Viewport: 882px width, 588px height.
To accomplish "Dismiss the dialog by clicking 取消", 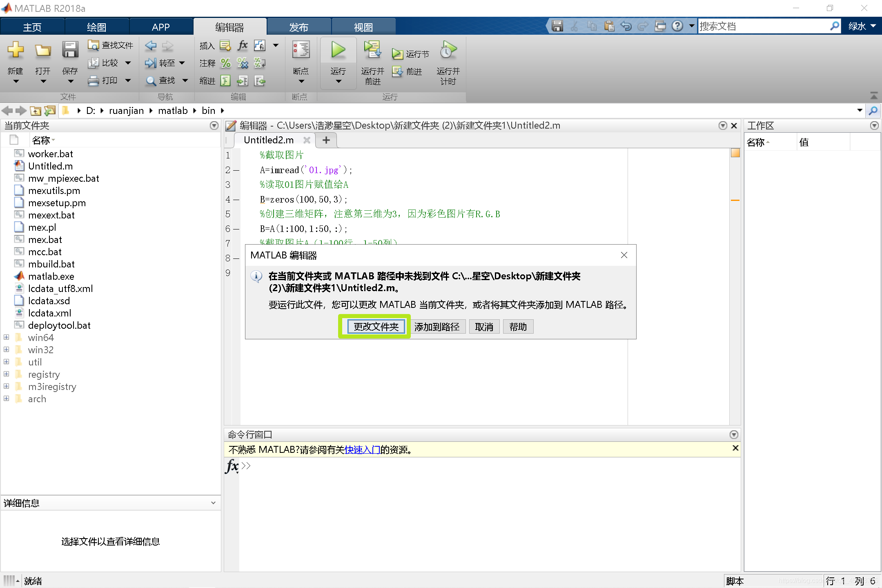I will (484, 326).
